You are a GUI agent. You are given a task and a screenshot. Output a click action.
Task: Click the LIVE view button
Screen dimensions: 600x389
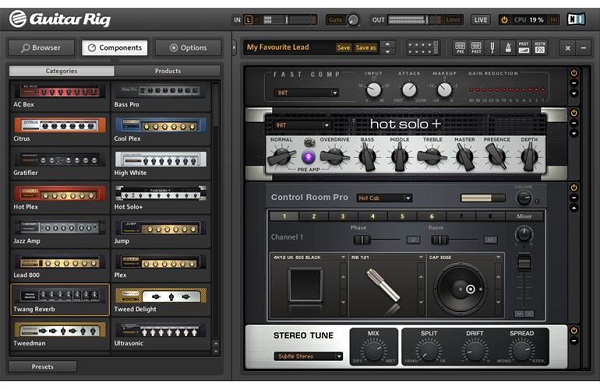coord(480,20)
